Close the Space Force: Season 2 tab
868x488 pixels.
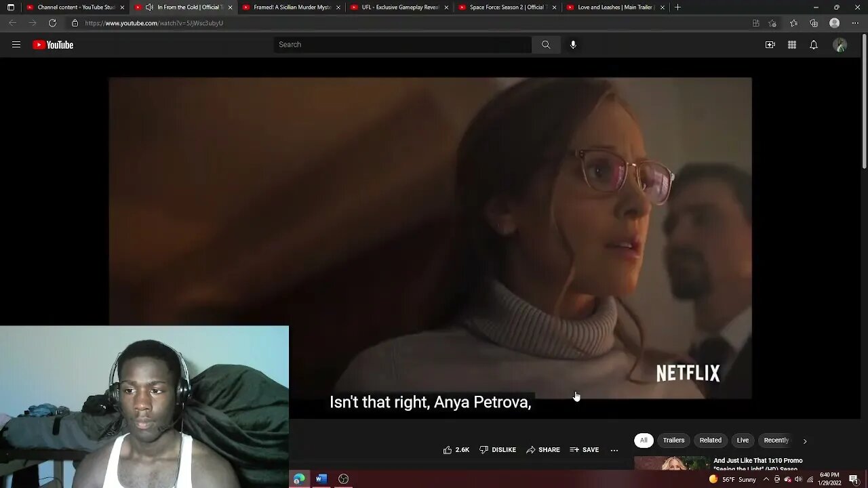point(554,7)
